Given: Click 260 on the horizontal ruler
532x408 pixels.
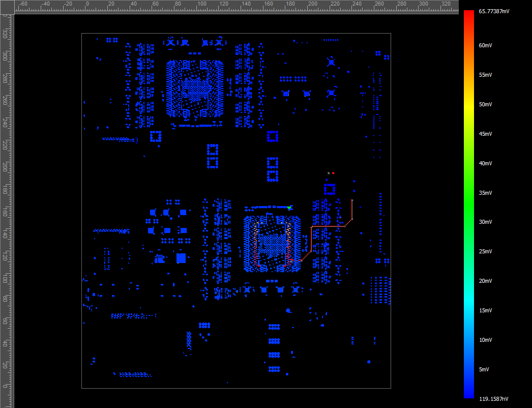Looking at the screenshot, I should click(379, 4).
